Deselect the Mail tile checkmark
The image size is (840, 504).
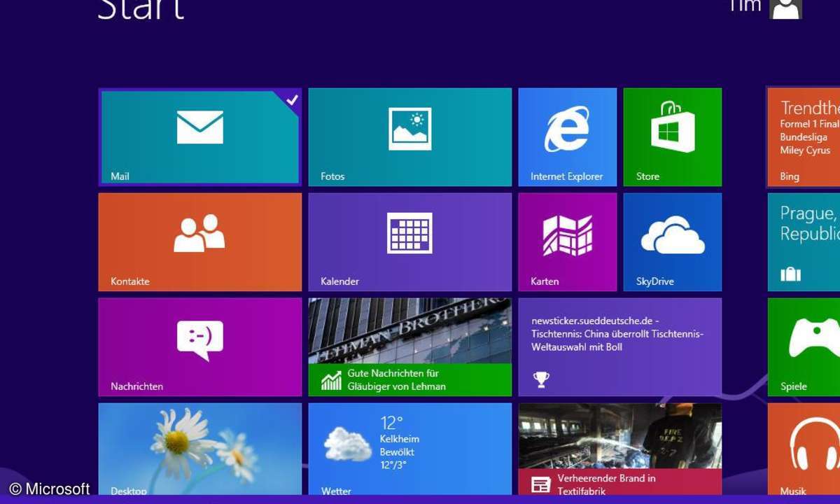(x=292, y=99)
